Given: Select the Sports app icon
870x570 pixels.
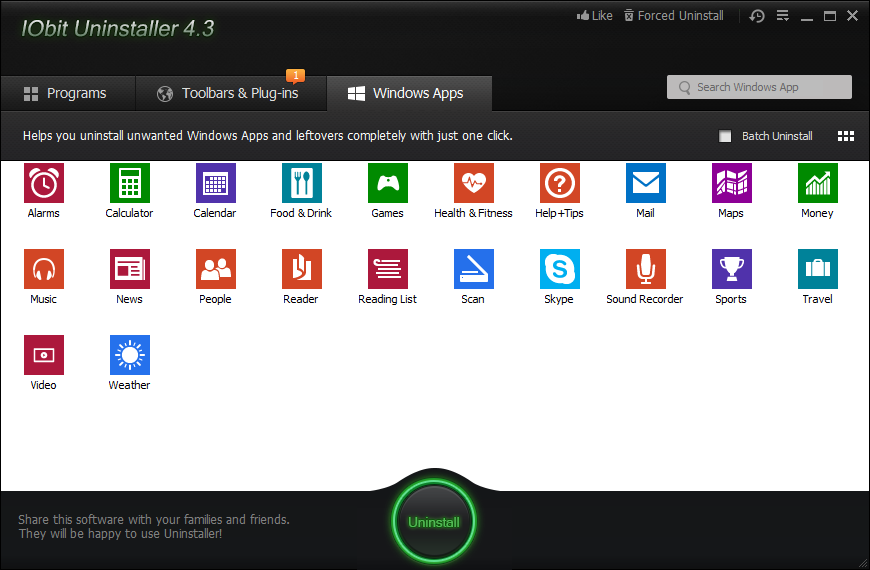Looking at the screenshot, I should pos(732,269).
